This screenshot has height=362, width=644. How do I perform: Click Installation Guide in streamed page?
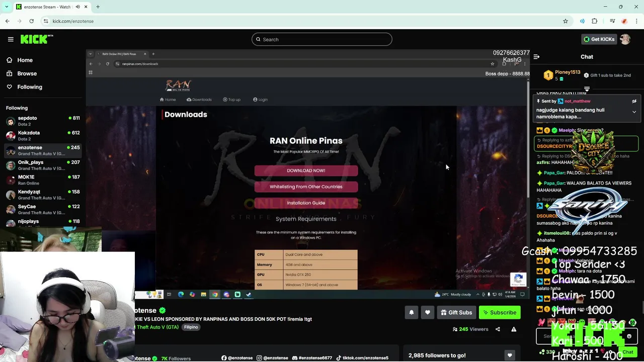pos(306,203)
